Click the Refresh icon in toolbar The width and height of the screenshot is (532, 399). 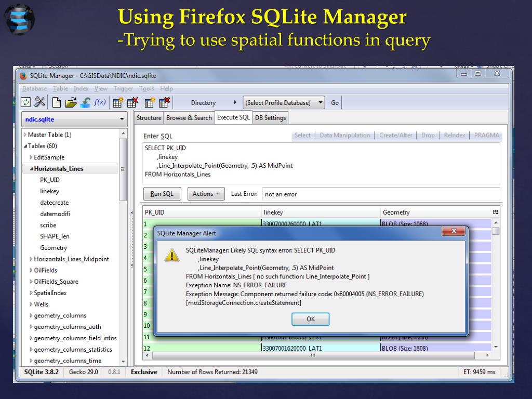click(26, 102)
